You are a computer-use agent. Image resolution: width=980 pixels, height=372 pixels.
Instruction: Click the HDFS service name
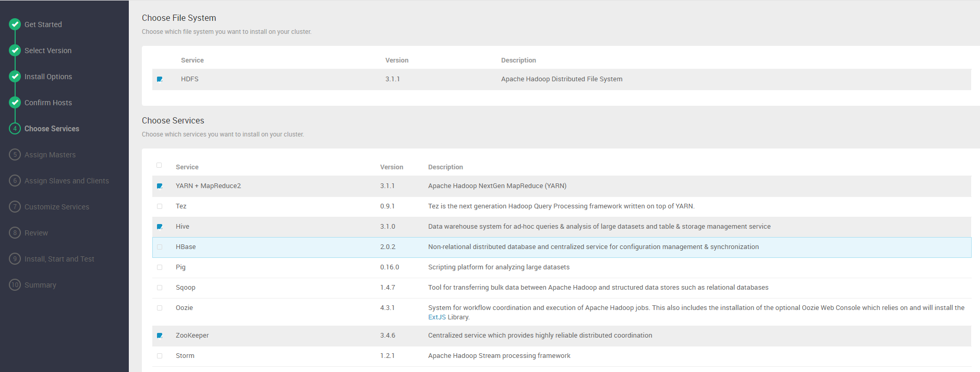190,79
